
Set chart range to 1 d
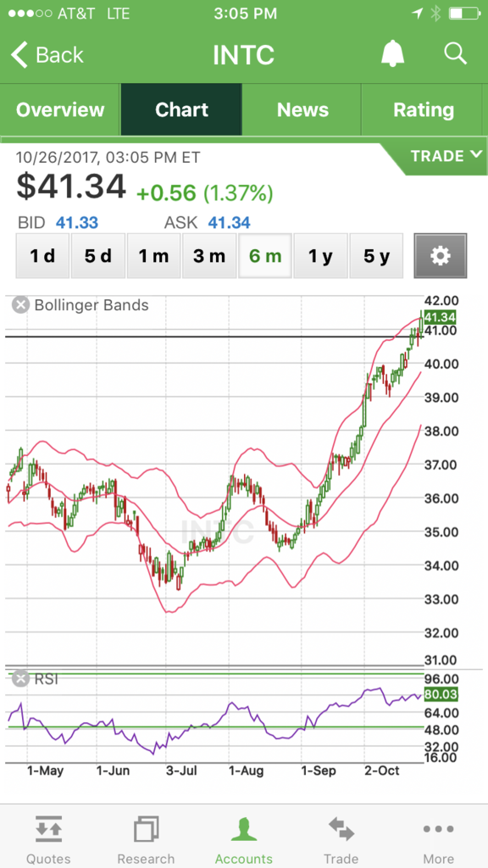click(42, 256)
